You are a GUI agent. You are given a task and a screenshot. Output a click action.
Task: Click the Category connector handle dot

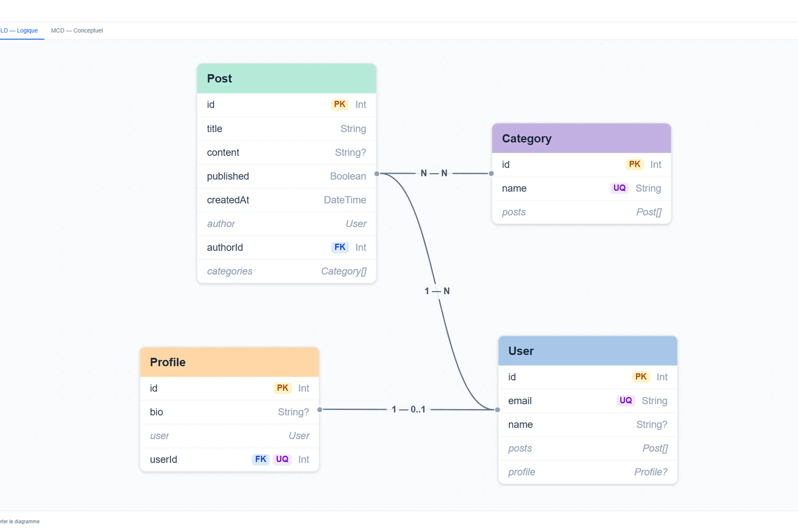491,174
